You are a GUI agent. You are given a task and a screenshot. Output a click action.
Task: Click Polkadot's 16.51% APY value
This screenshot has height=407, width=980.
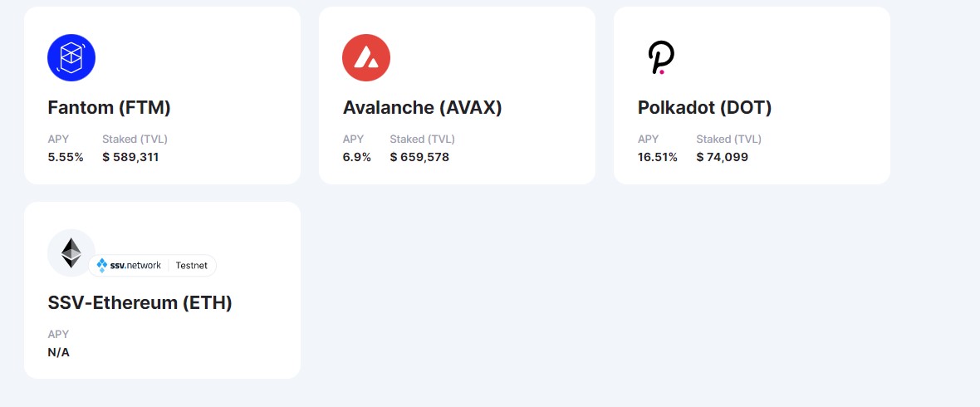(x=658, y=156)
